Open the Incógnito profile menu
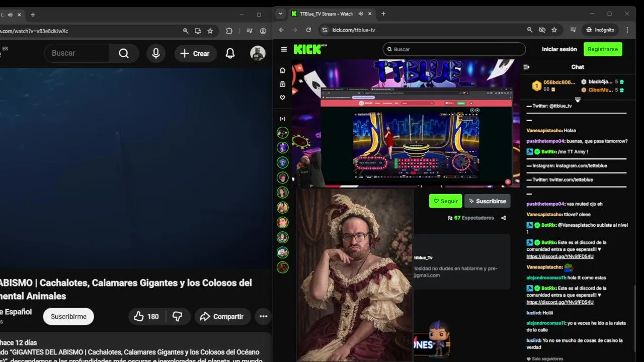The height and width of the screenshot is (362, 644). click(600, 30)
